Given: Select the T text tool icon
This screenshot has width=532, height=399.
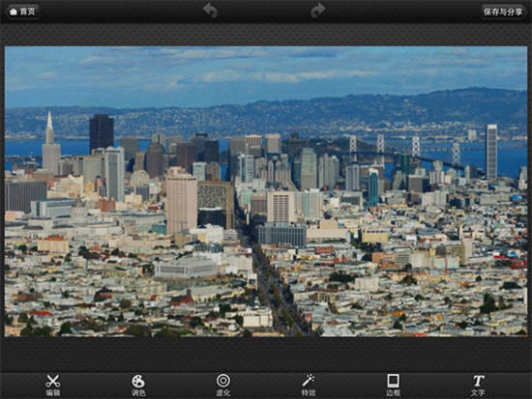Looking at the screenshot, I should (x=479, y=381).
